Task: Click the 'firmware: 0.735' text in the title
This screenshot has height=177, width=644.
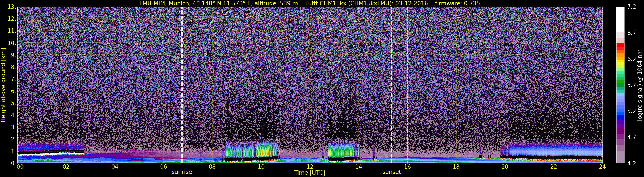Action: (x=457, y=3)
